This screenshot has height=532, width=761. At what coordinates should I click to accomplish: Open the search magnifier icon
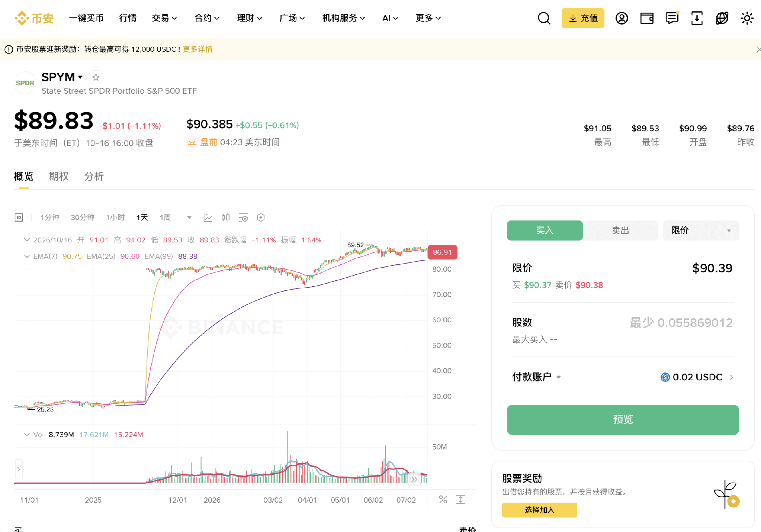(544, 18)
